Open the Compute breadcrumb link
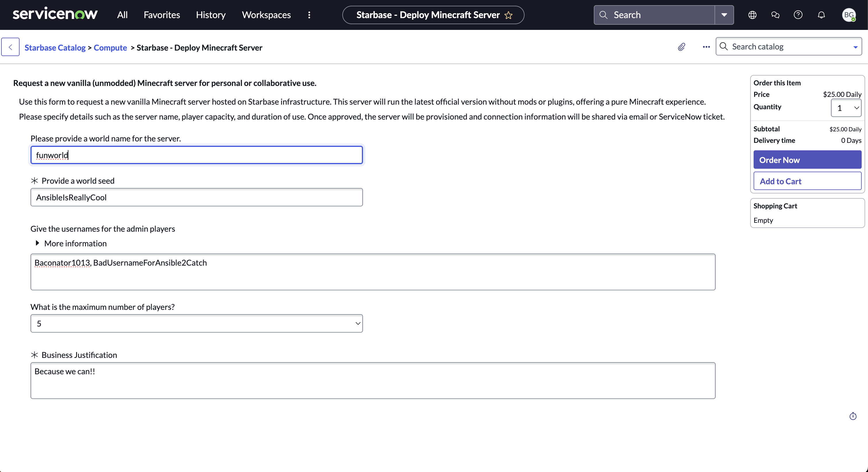868x472 pixels. 110,47
